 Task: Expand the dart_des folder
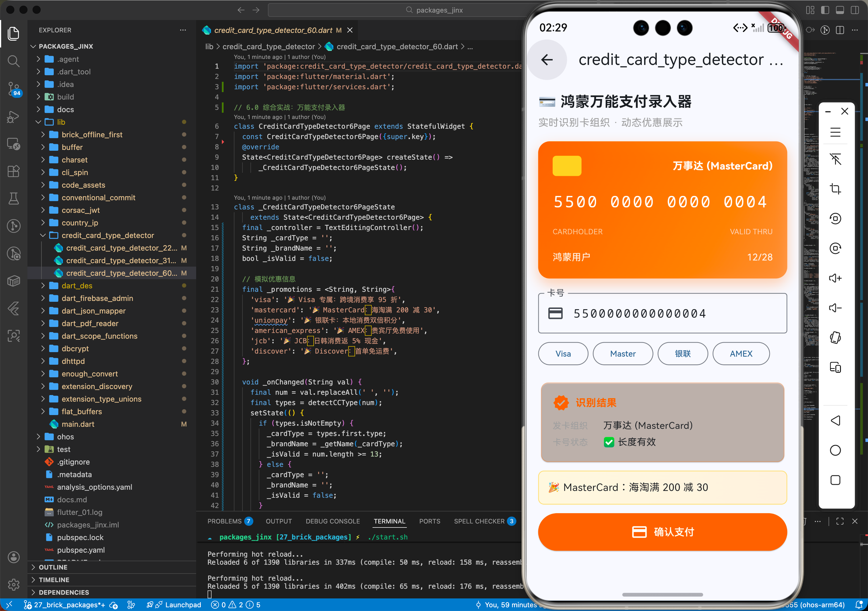pyautogui.click(x=77, y=286)
